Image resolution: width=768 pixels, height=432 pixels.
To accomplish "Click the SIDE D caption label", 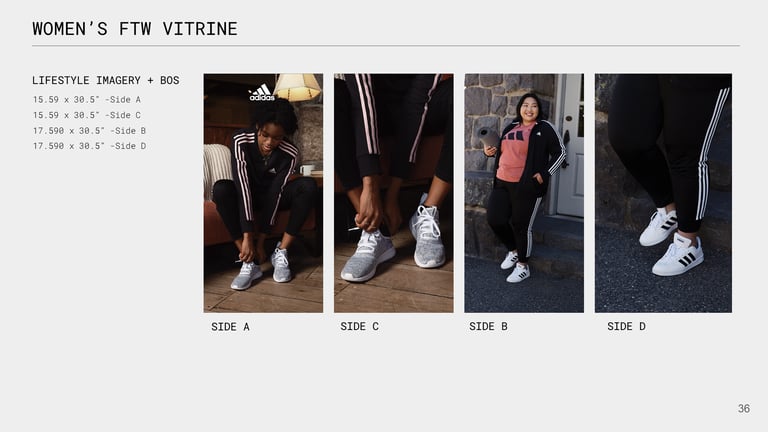I will pos(626,326).
